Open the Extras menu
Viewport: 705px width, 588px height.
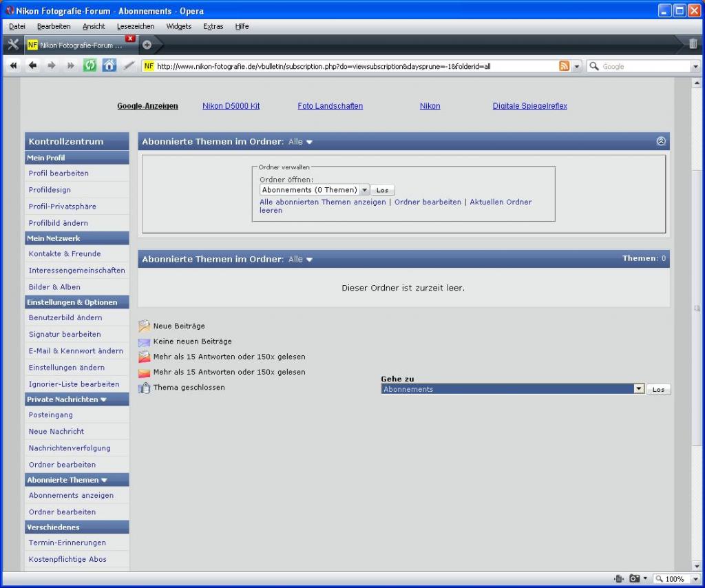click(213, 26)
